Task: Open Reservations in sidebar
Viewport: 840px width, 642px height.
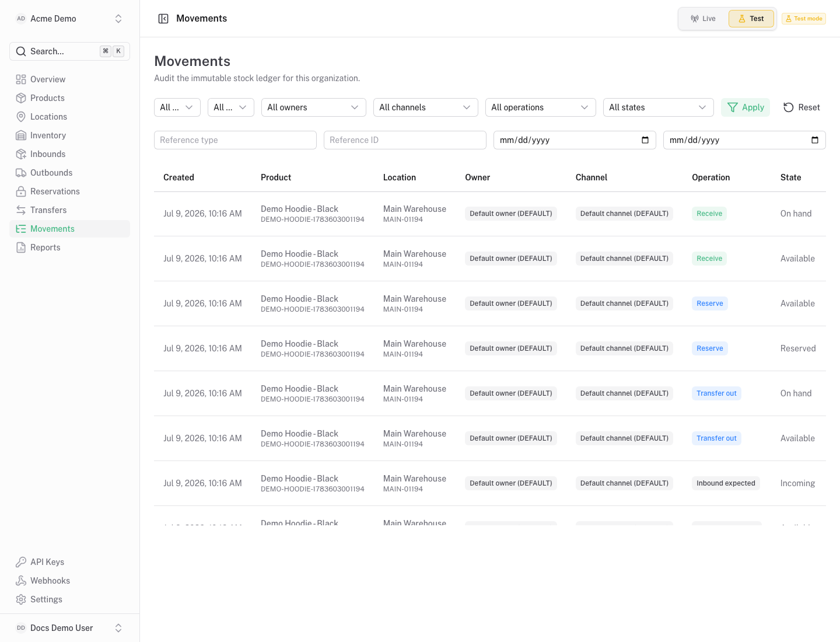Action: click(x=69, y=191)
